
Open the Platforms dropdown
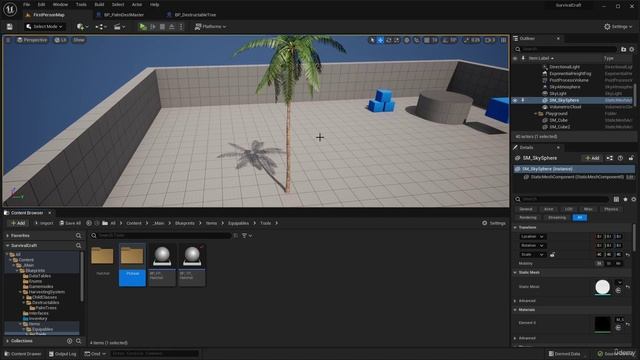[210, 27]
